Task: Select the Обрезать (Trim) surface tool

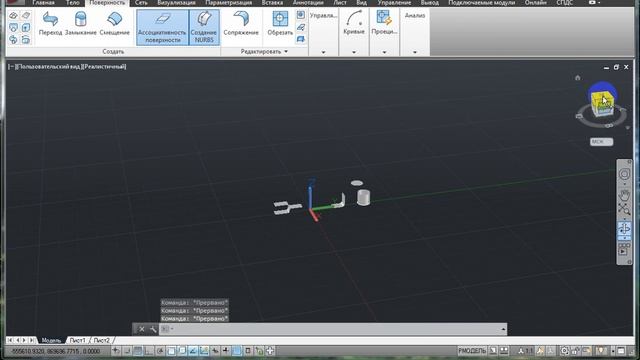Action: click(x=280, y=23)
